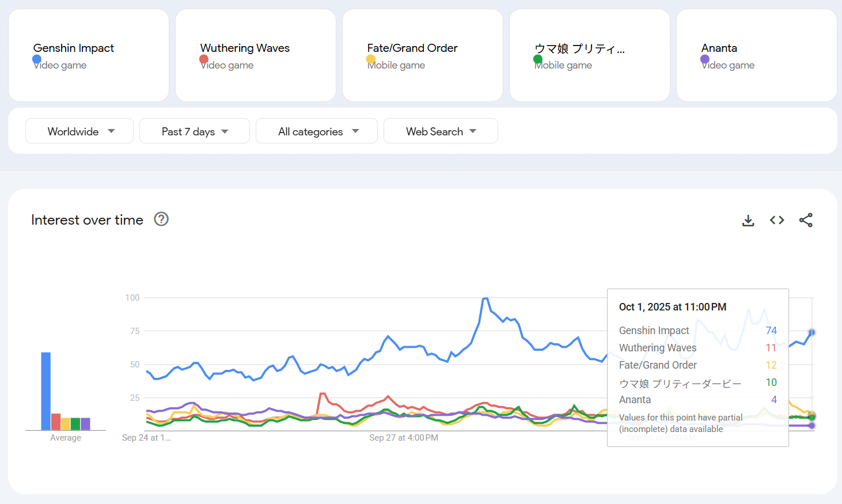Share the Interest over time chart
842x504 pixels.
tap(806, 220)
